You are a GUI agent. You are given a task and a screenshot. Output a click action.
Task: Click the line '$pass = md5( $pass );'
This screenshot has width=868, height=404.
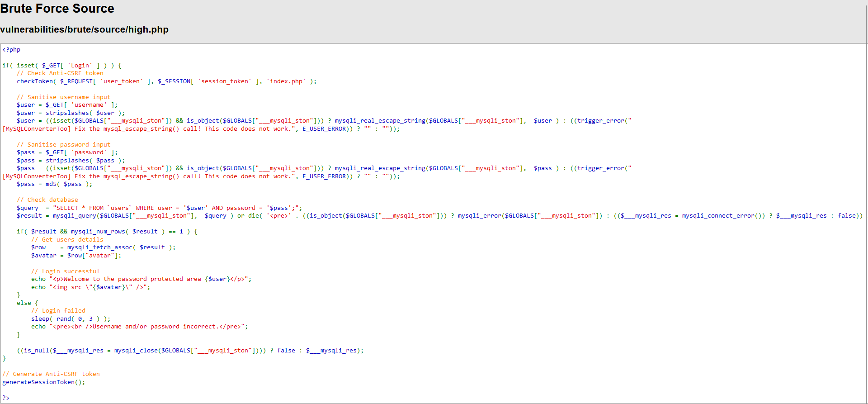(x=55, y=184)
